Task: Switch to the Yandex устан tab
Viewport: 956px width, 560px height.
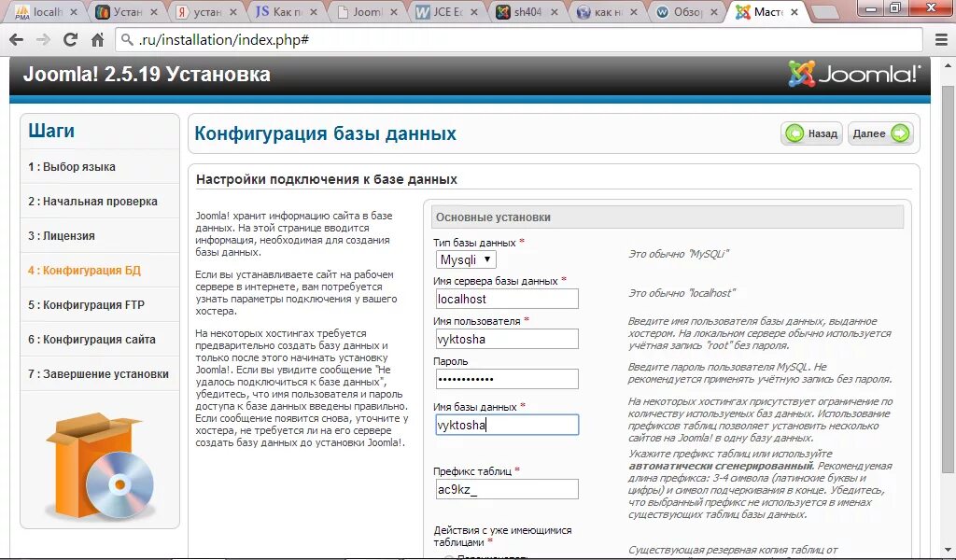Action: [206, 11]
